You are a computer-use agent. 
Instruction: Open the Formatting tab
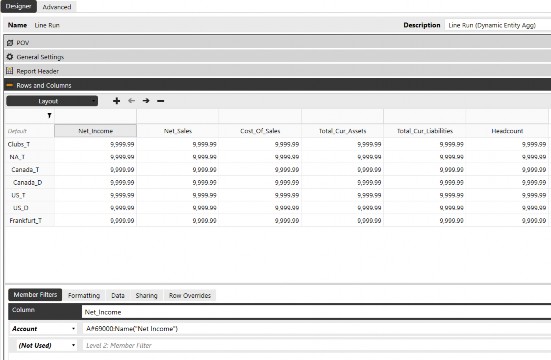tap(84, 295)
